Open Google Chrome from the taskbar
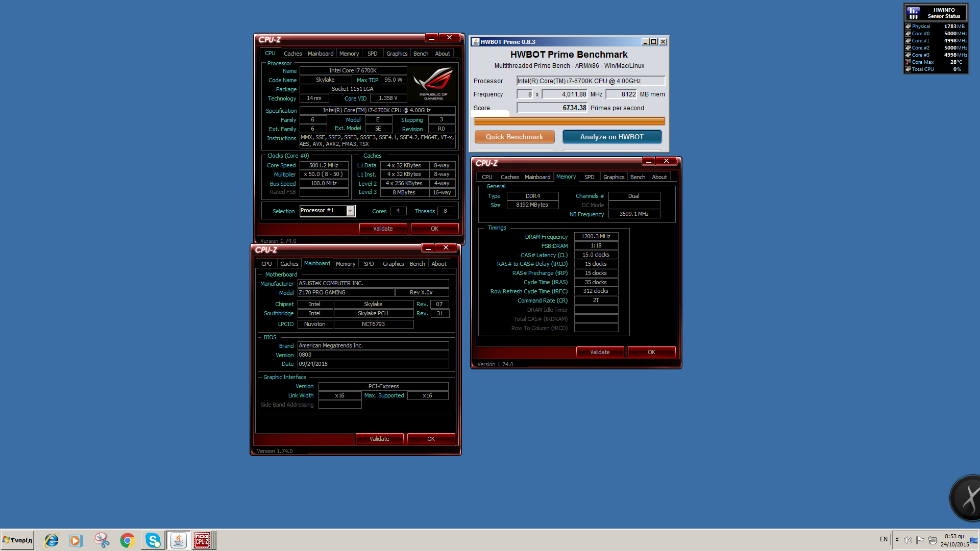 tap(127, 540)
